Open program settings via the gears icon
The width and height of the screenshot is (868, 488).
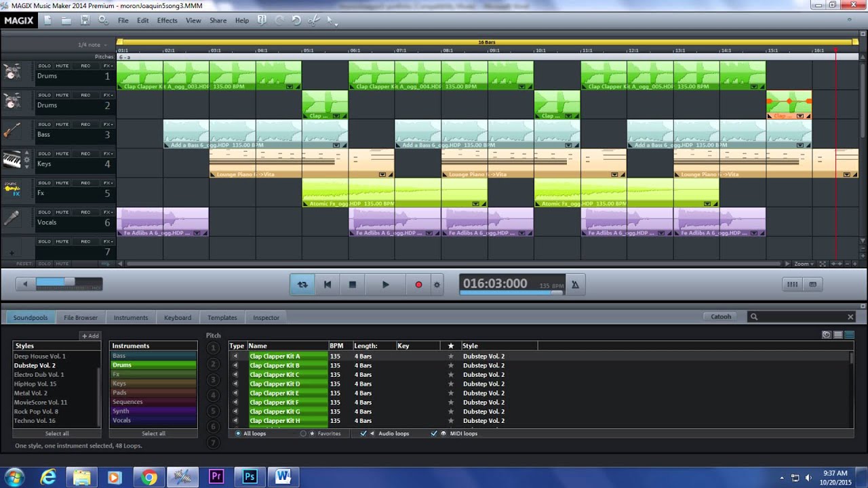pos(103,20)
